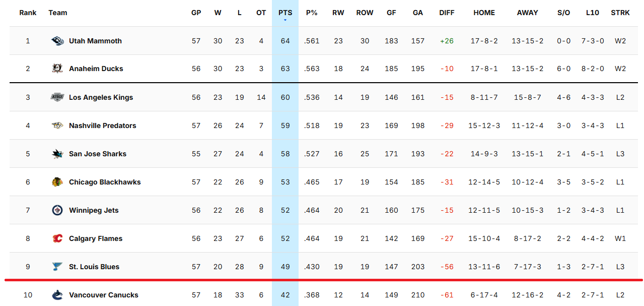This screenshot has height=306, width=644.
Task: Sort by the L10 column header
Action: (x=593, y=13)
